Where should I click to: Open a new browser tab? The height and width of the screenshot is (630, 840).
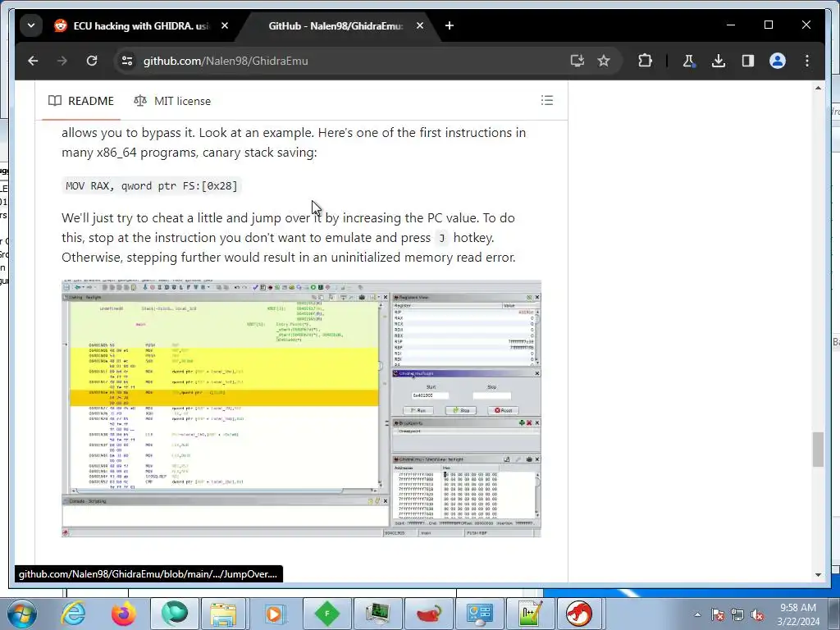tap(450, 25)
